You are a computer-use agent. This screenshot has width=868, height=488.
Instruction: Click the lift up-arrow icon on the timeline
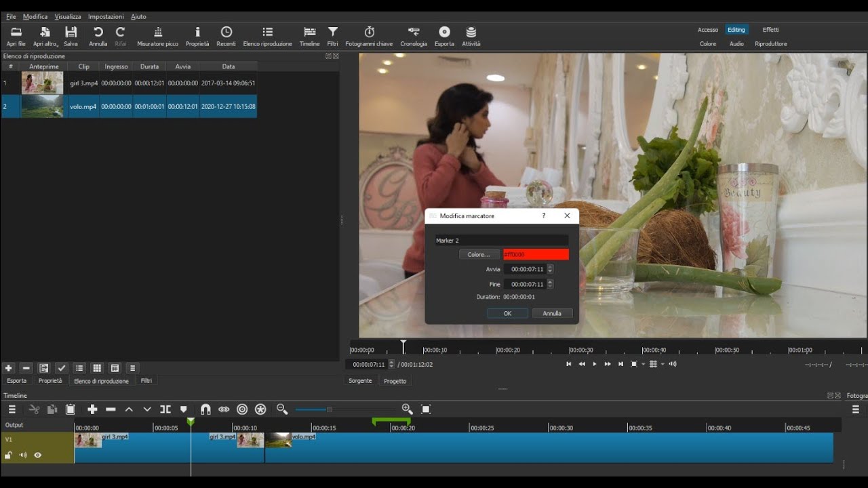(x=129, y=409)
